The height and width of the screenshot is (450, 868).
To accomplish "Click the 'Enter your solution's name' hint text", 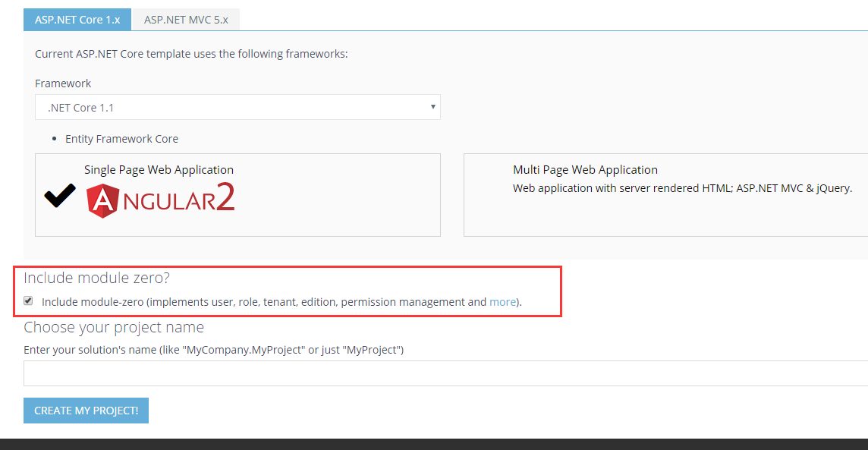I will 214,350.
